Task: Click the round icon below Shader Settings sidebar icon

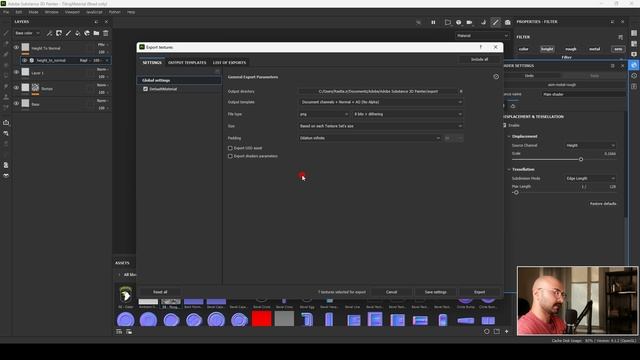Action: point(634,76)
